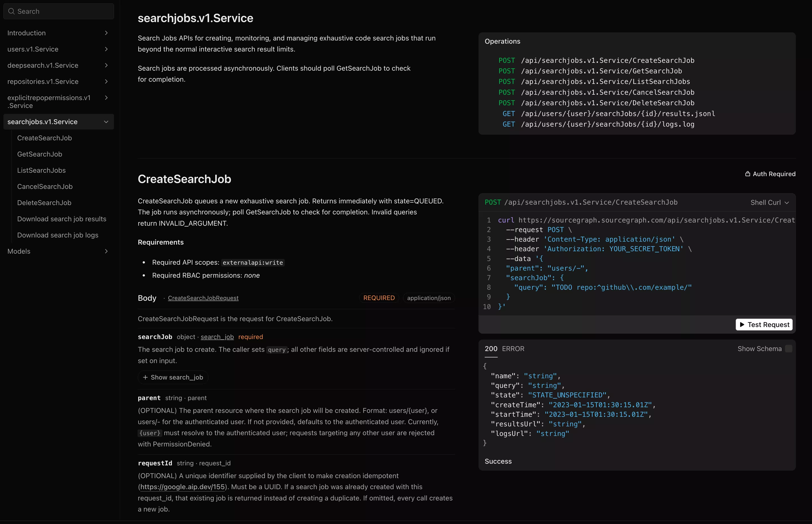Expand users.v1.Service chevron

click(106, 49)
